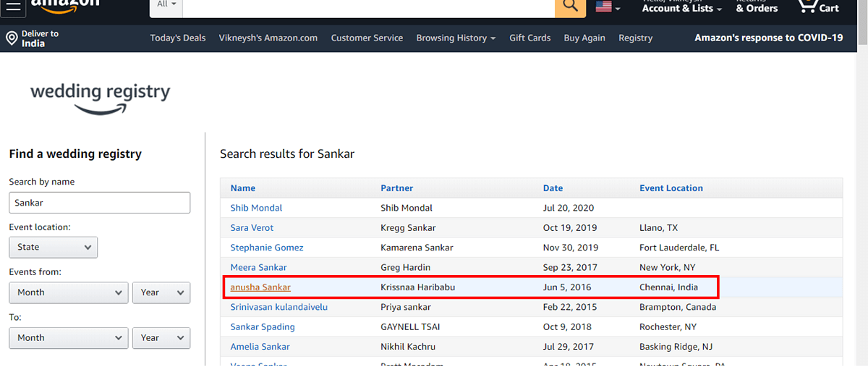Open the US flag language selector
The height and width of the screenshot is (375, 868).
[608, 7]
